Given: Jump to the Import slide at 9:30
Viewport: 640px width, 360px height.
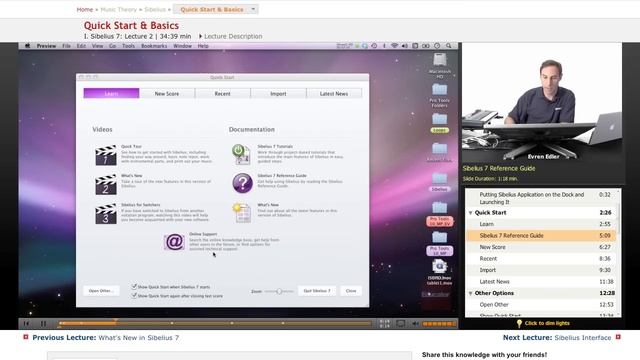Looking at the screenshot, I should pyautogui.click(x=541, y=270).
